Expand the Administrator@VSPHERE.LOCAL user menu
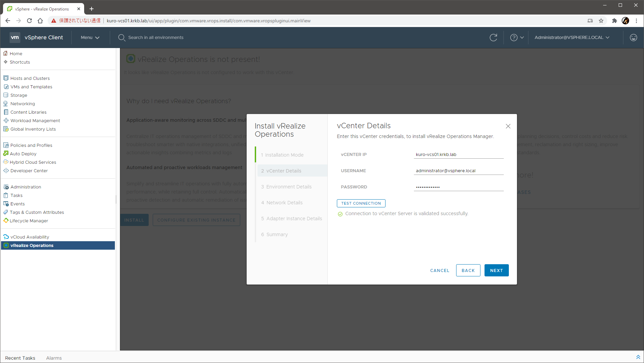Image resolution: width=644 pixels, height=363 pixels. click(572, 38)
